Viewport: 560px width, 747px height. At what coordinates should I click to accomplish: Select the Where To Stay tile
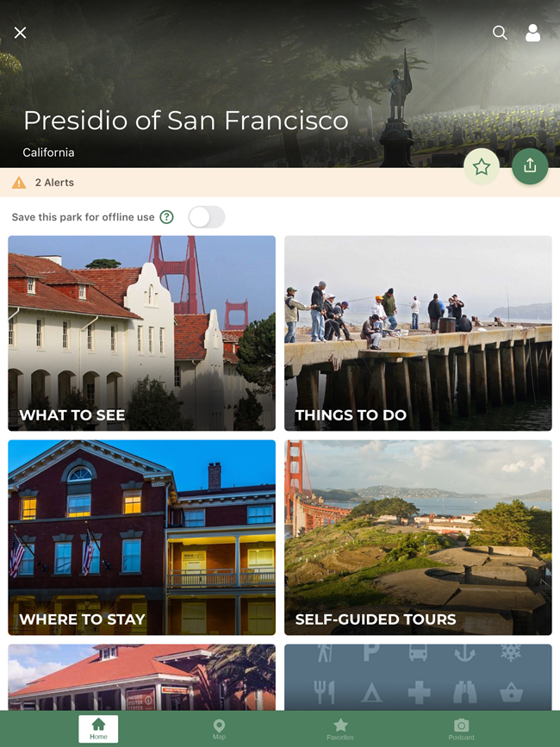click(142, 538)
